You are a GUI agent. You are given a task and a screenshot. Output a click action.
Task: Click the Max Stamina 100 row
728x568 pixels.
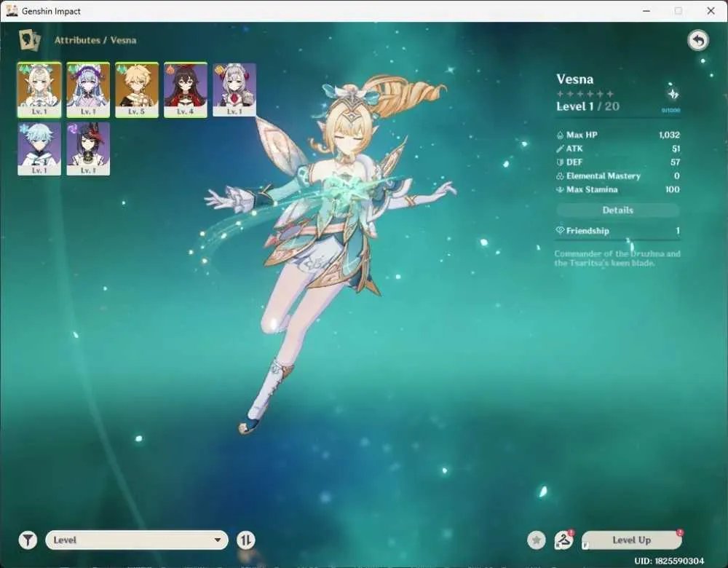(618, 189)
